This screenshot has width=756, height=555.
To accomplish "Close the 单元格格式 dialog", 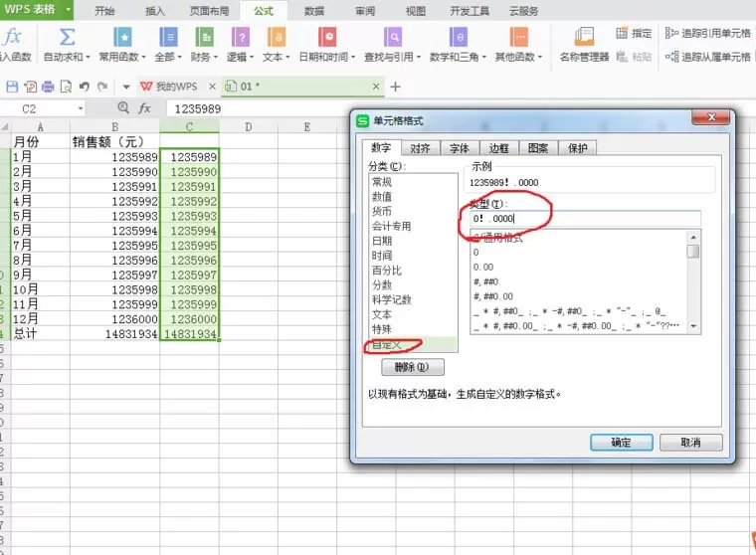I will coord(711,117).
